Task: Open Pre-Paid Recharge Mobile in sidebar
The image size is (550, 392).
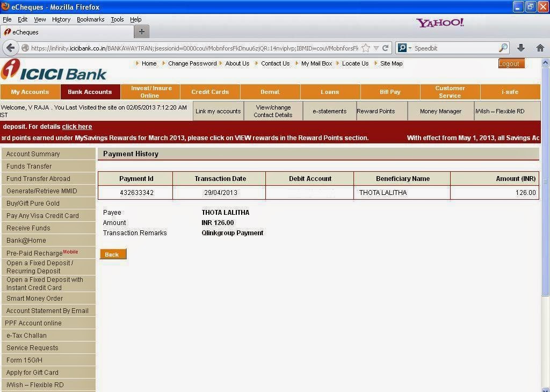Action: tap(48, 253)
